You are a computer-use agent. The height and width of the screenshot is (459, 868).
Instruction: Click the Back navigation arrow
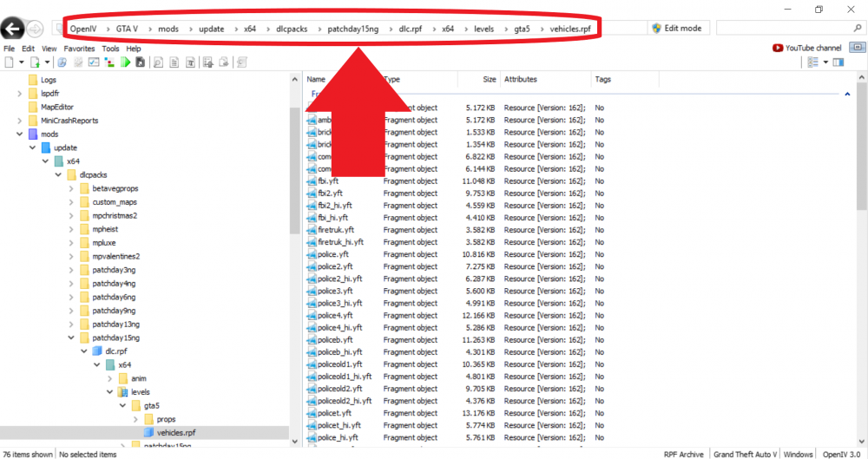12,29
